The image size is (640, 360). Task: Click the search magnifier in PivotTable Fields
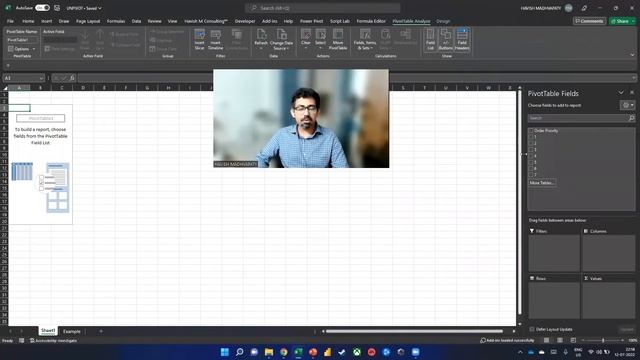631,118
